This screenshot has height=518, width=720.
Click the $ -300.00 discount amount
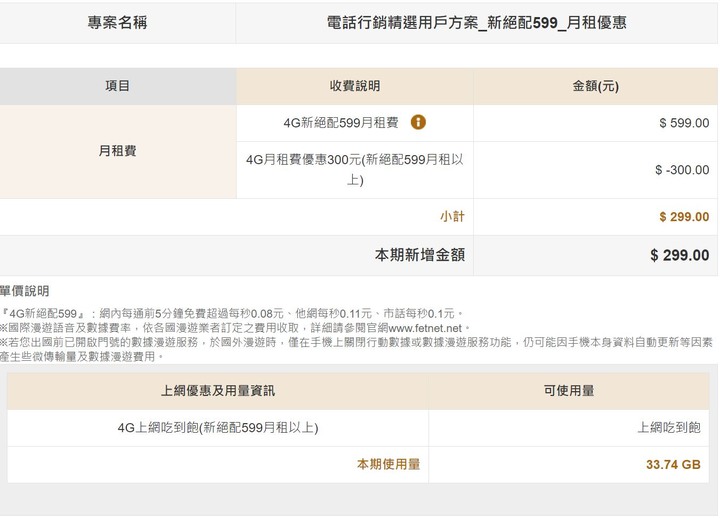(x=682, y=170)
